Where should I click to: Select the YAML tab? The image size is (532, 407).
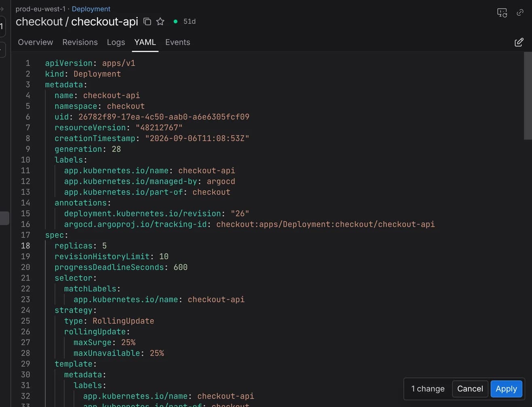(145, 42)
